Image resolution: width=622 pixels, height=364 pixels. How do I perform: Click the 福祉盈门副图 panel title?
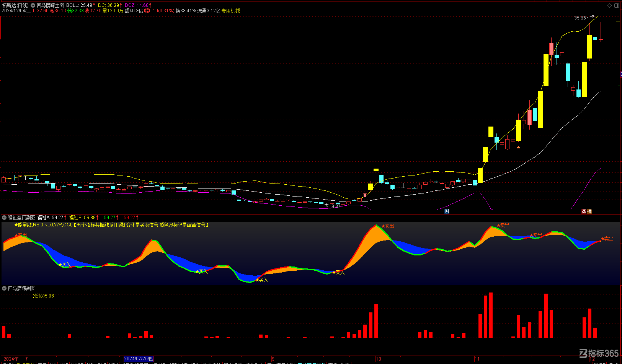22,218
